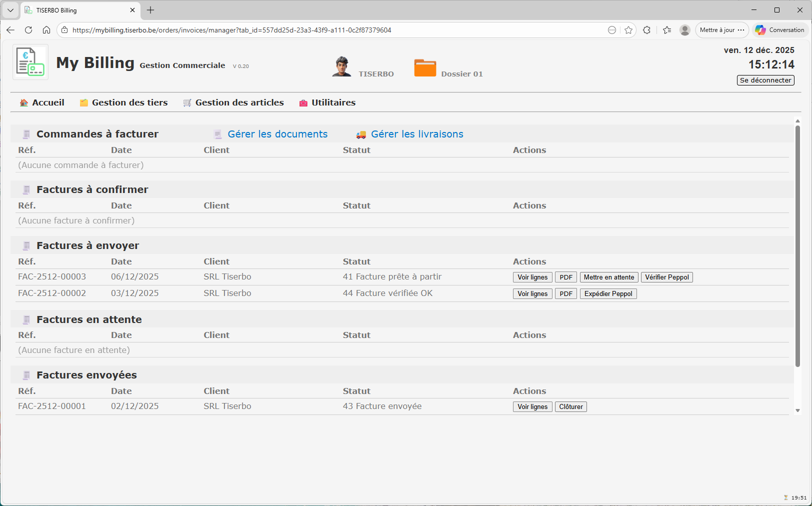This screenshot has width=812, height=506.
Task: Open the tab search chevron top-left
Action: pyautogui.click(x=10, y=10)
